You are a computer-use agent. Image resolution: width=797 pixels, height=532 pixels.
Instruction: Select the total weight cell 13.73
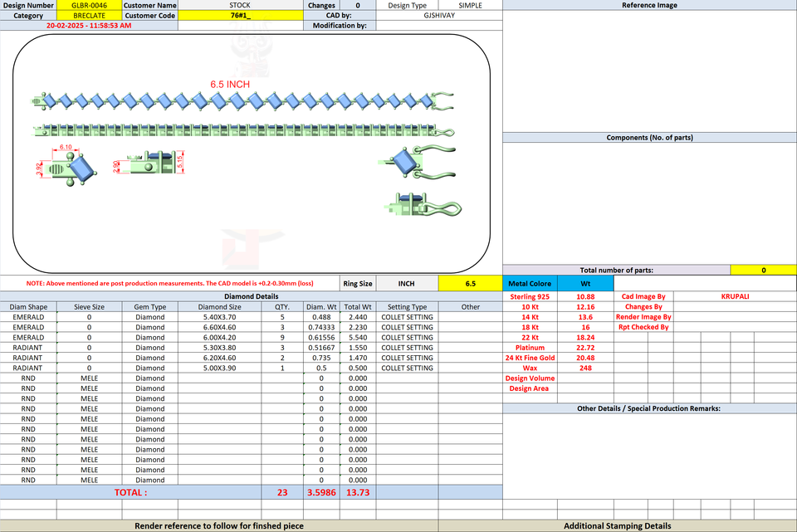[x=358, y=492]
